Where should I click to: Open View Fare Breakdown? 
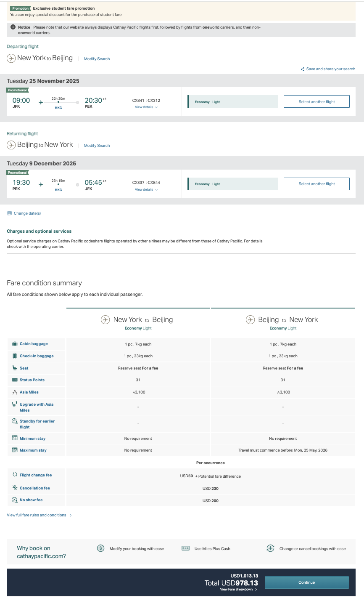(238, 590)
